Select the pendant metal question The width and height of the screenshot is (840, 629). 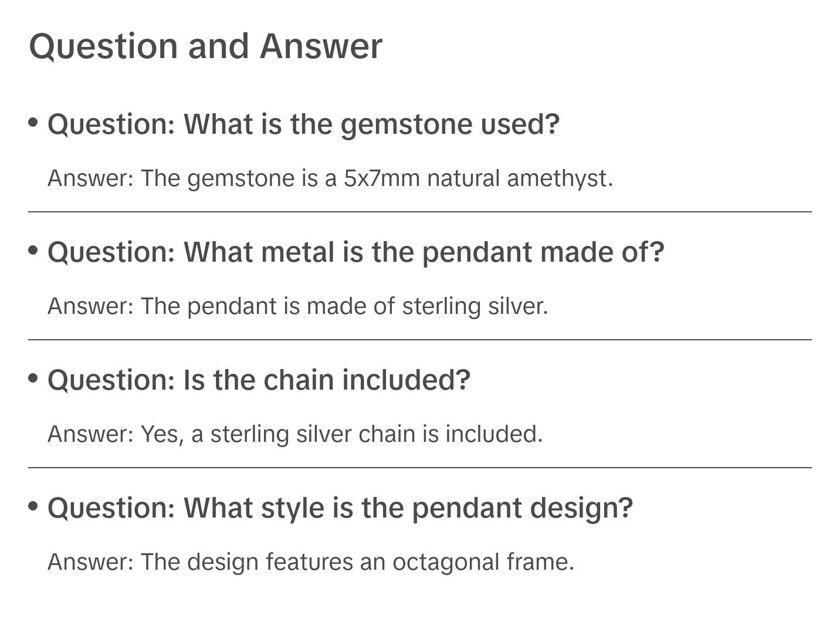pyautogui.click(x=355, y=252)
